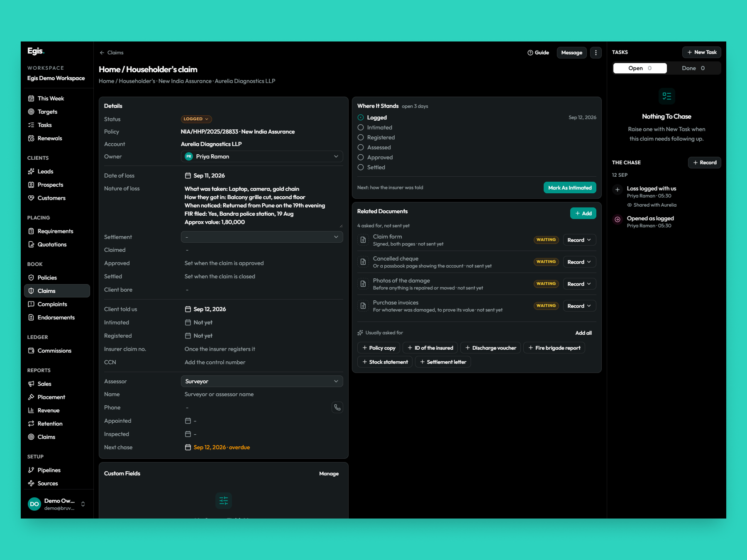Open the three-dot more options menu
Image resolution: width=747 pixels, height=560 pixels.
tap(596, 53)
